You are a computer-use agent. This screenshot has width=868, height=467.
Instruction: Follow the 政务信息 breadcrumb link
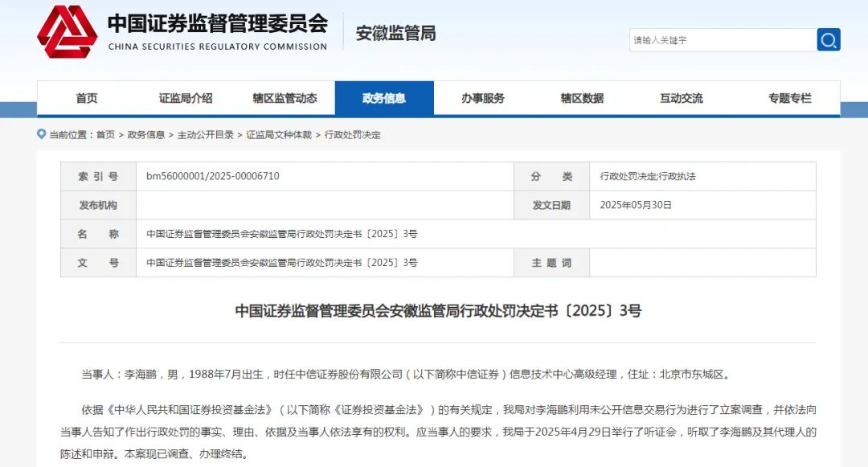pos(146,134)
